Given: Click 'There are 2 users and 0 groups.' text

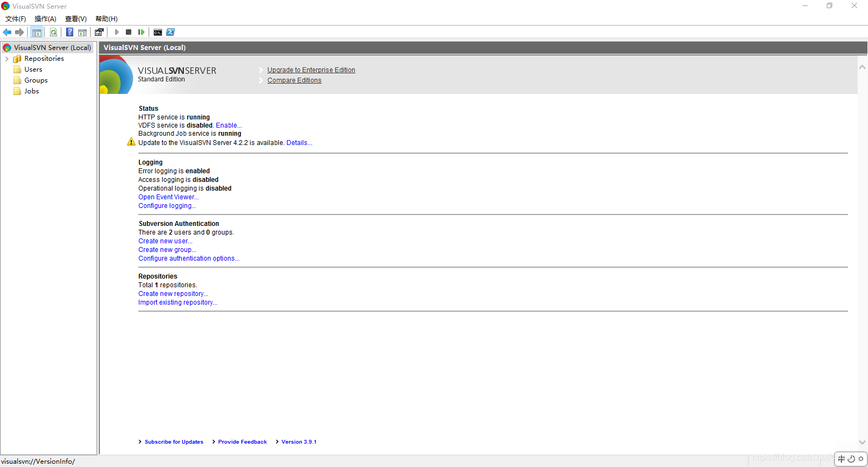Looking at the screenshot, I should (x=186, y=232).
